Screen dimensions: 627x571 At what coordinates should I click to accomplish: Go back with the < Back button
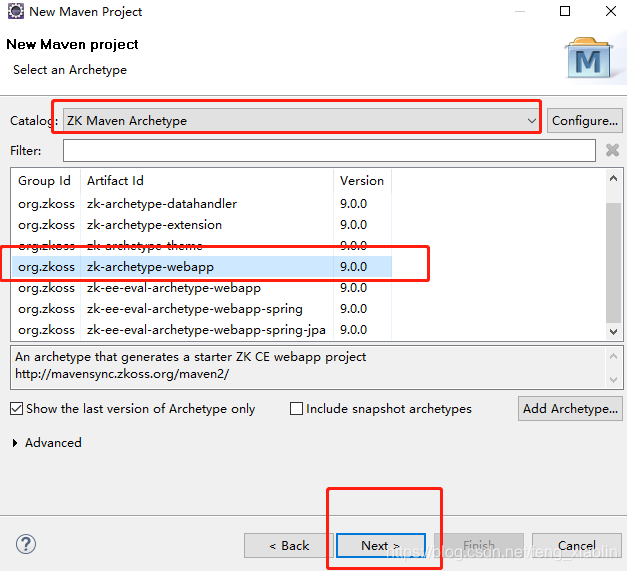coord(289,545)
